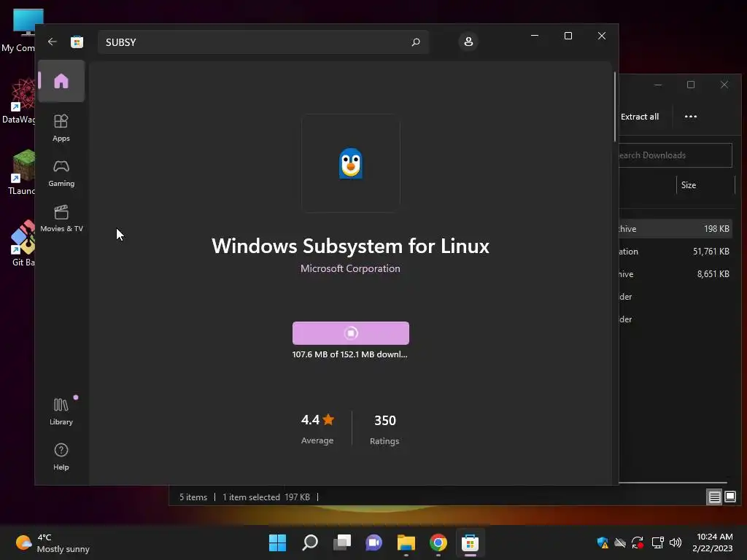Viewport: 747px width, 560px height.
Task: Click the Store search box containing SUBSY
Action: pos(263,42)
